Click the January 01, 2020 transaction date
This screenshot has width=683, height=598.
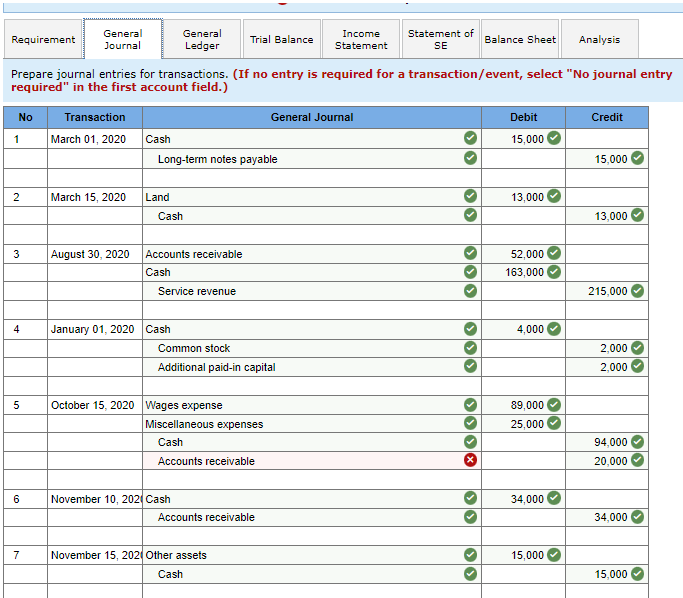tap(92, 329)
